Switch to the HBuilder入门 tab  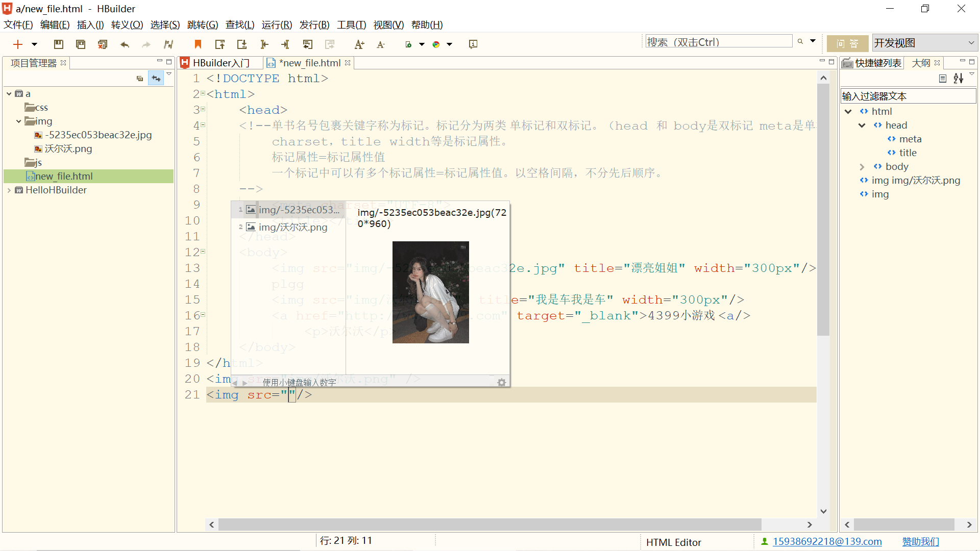[220, 63]
